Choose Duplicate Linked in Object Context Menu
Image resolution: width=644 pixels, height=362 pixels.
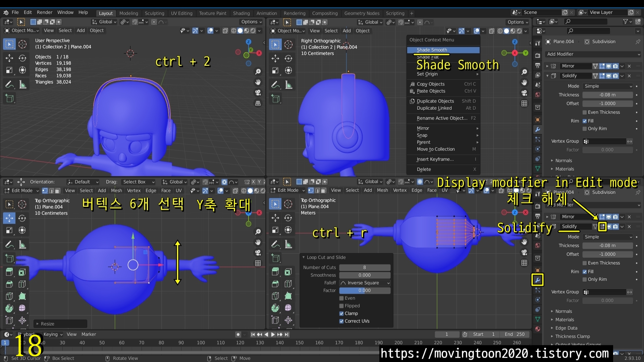(x=443, y=108)
